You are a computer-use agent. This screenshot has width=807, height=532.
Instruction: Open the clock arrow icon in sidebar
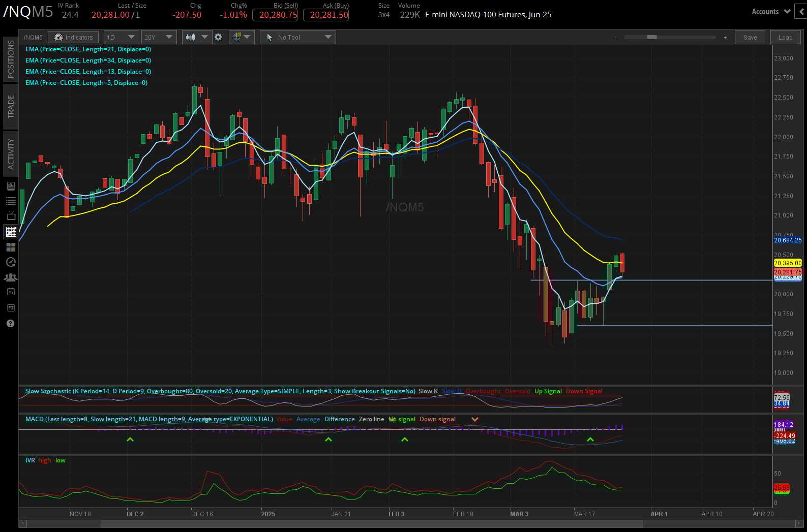pyautogui.click(x=11, y=262)
